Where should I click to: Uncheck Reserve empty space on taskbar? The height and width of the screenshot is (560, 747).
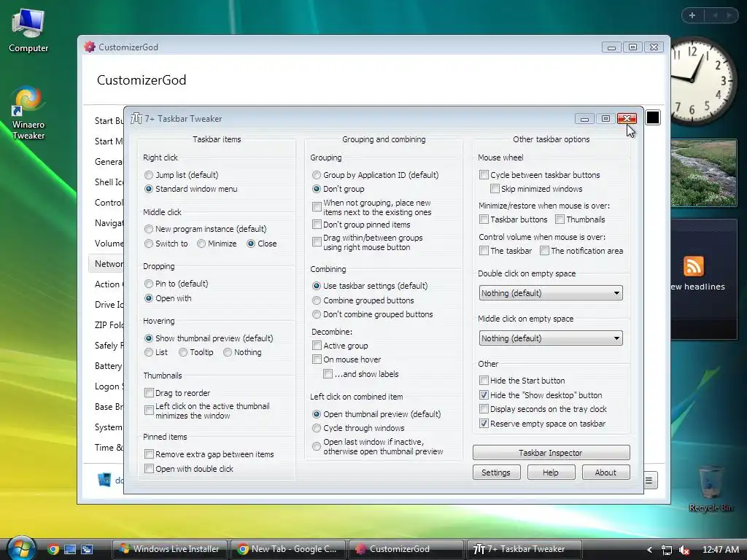543,424
